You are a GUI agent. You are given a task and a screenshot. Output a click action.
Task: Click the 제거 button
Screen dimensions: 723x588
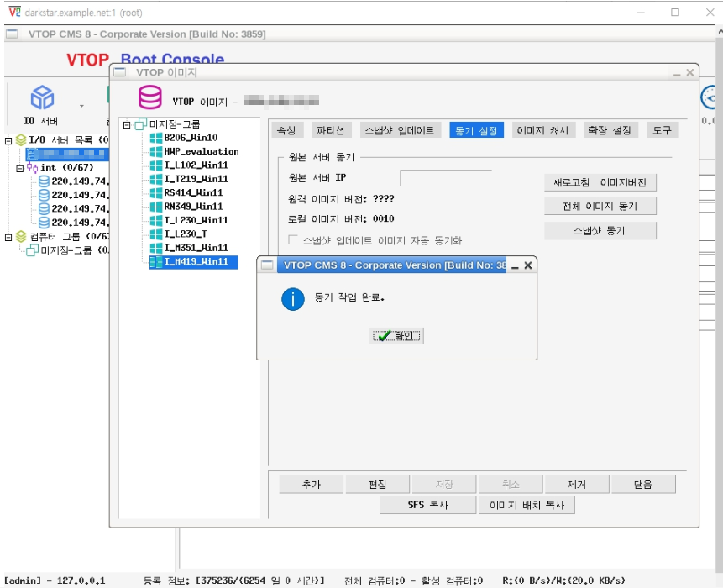[x=577, y=484]
